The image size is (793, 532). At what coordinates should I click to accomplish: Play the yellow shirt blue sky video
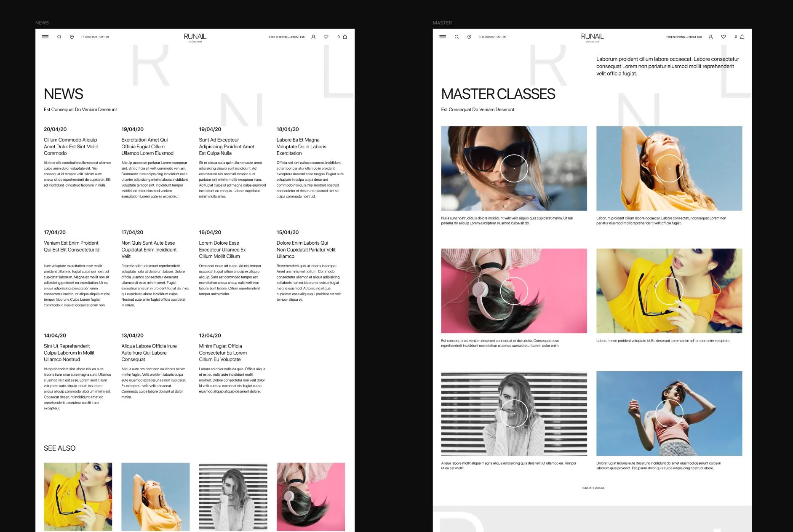coord(669,168)
